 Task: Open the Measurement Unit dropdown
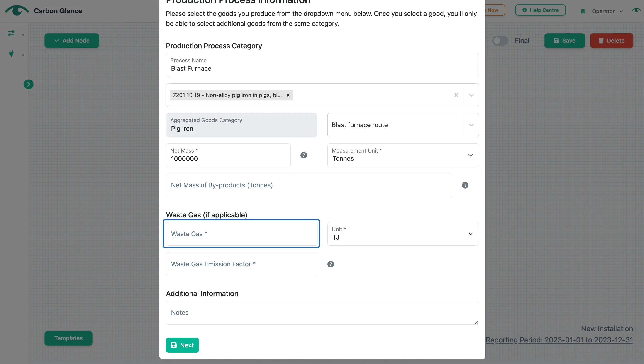pos(403,155)
